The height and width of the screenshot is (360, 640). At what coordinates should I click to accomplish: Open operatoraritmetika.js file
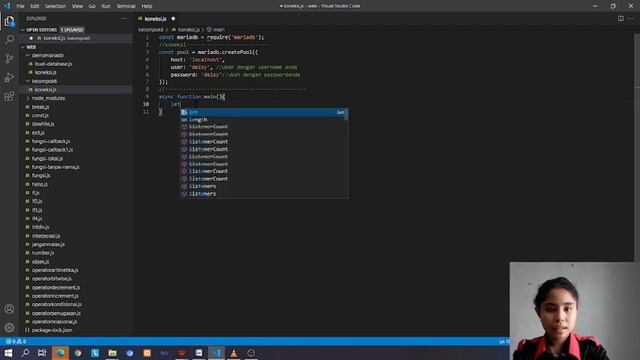coord(55,270)
